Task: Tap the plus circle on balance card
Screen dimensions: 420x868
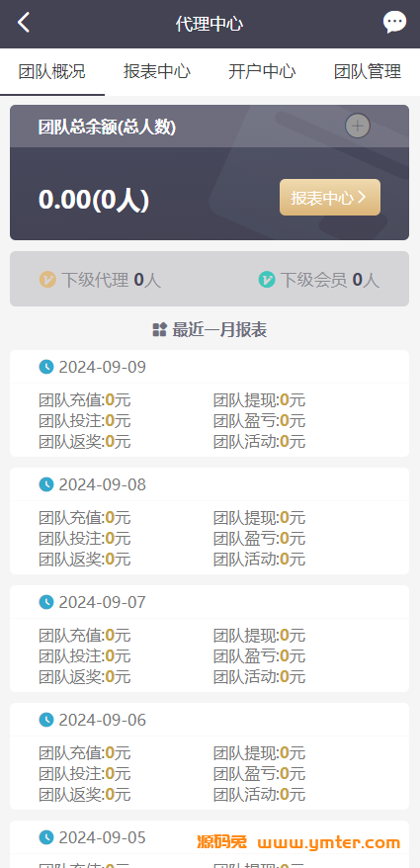Action: click(358, 127)
